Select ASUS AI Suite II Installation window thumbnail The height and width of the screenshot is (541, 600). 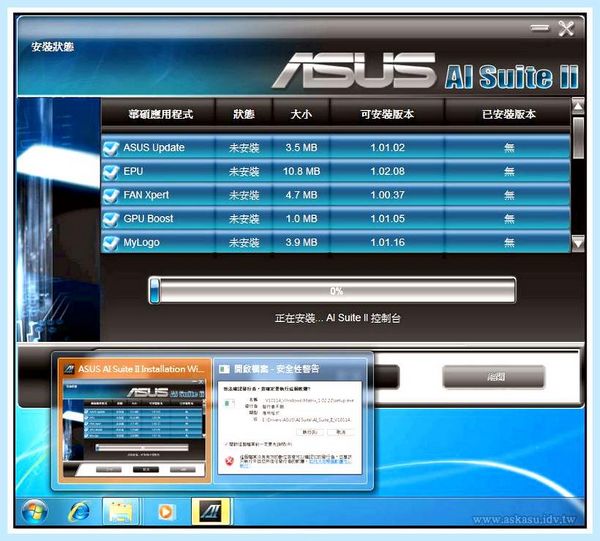pos(134,420)
